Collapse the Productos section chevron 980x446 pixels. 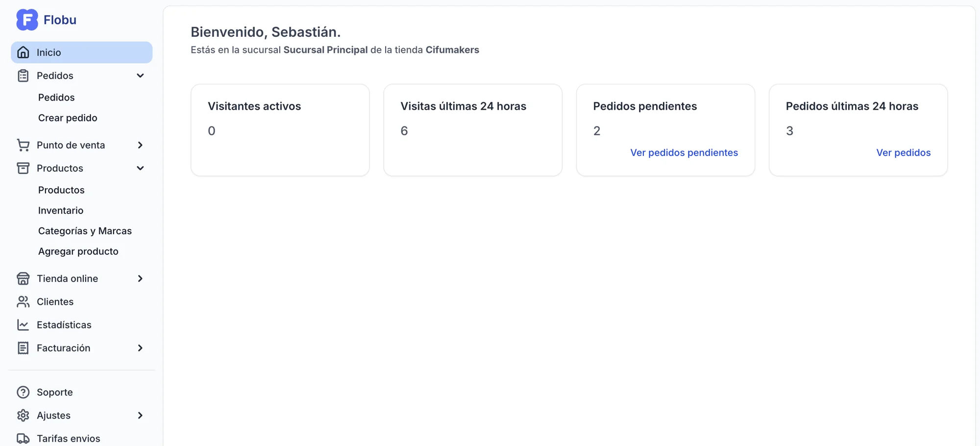140,168
